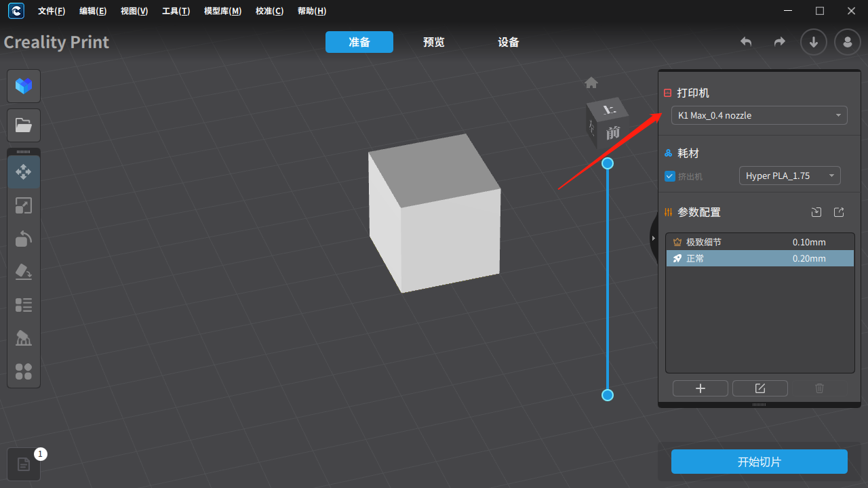Minimize the Creality Print window
Image resolution: width=868 pixels, height=488 pixels.
click(788, 11)
